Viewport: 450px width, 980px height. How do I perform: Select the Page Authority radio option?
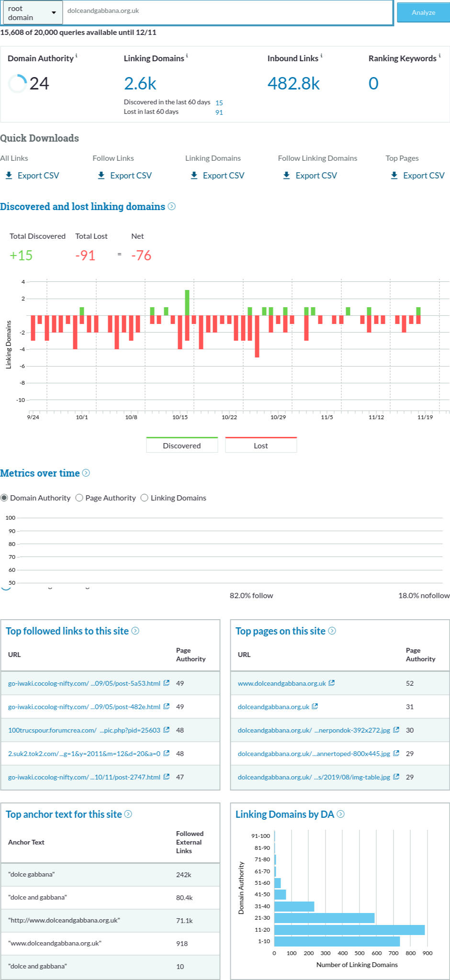[79, 498]
